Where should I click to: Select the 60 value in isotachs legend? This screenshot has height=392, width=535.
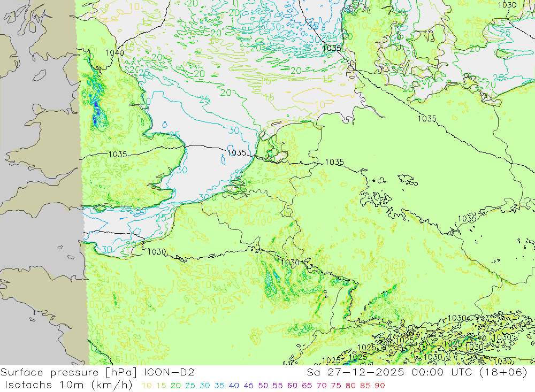pyautogui.click(x=293, y=386)
